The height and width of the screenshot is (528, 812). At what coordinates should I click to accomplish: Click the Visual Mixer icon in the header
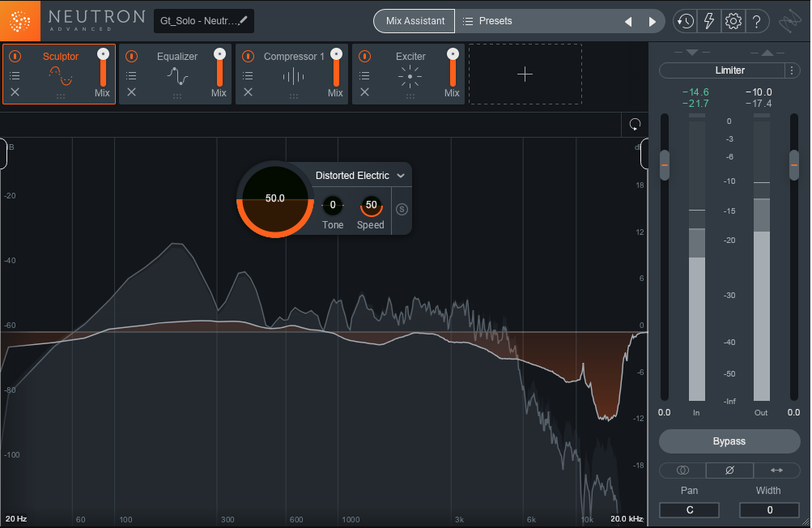[x=789, y=22]
